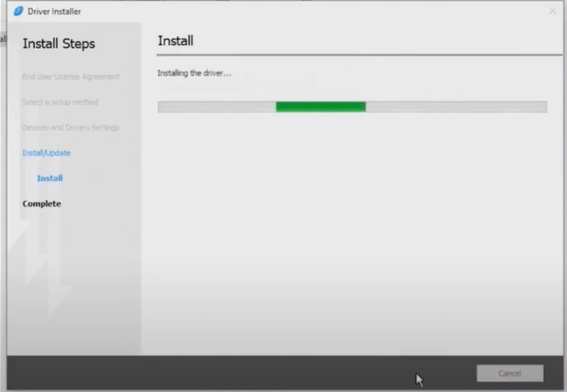Select the Install/Update step in sidebar
The image size is (567, 392).
[47, 153]
